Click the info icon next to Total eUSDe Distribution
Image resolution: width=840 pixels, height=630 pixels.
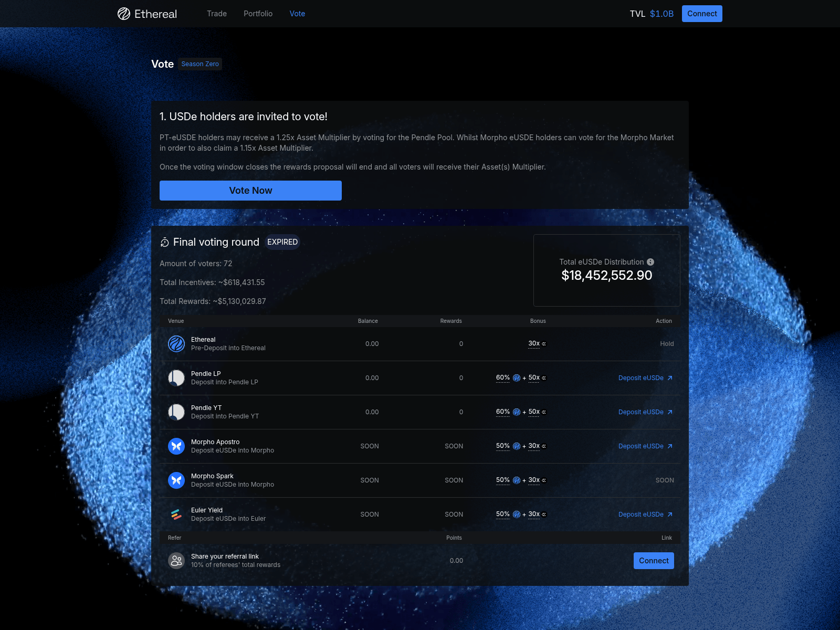(x=651, y=262)
